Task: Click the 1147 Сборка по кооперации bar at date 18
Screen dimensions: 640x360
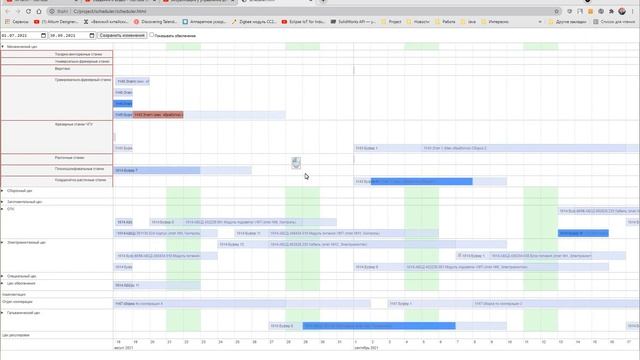Action: pyautogui.click(x=200, y=304)
